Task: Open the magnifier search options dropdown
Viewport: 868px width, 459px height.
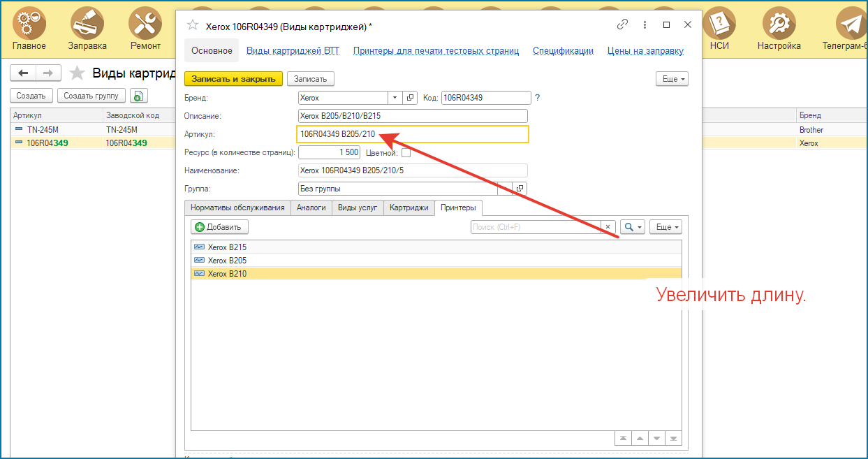Action: pyautogui.click(x=633, y=227)
